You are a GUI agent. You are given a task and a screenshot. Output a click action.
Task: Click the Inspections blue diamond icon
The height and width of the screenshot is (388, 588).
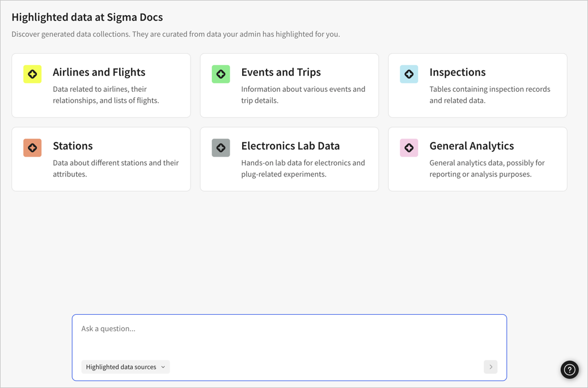[x=409, y=74]
